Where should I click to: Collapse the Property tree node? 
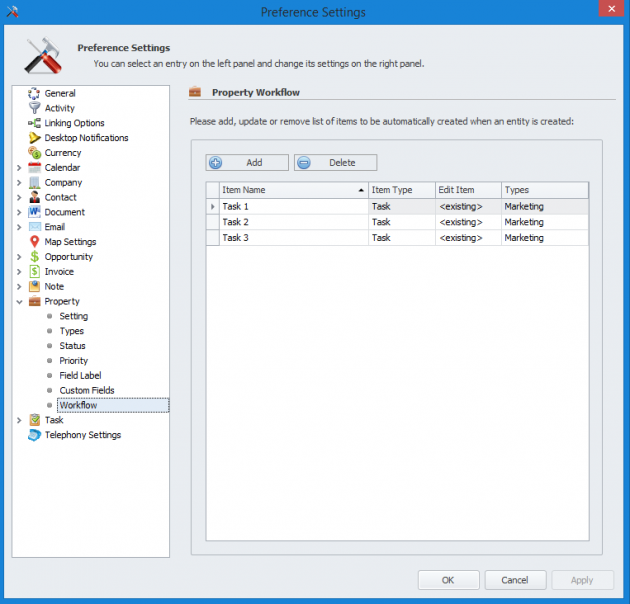(x=19, y=302)
